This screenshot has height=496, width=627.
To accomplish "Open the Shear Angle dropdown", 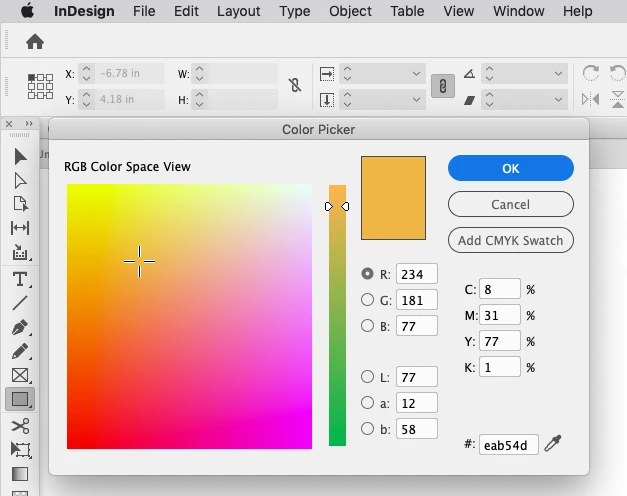I will click(558, 99).
